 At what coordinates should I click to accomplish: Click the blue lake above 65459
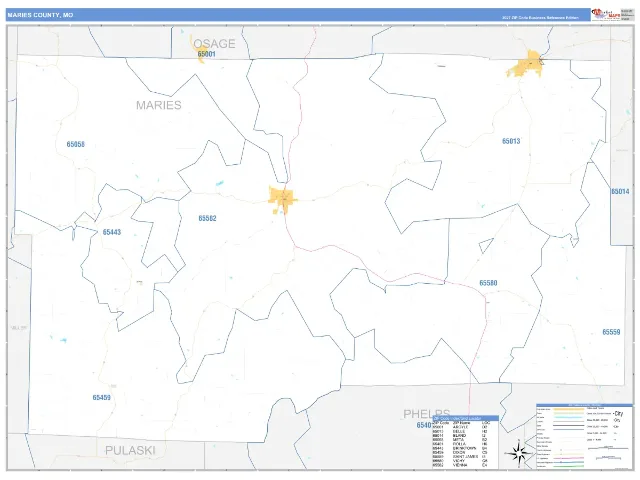coord(63,340)
